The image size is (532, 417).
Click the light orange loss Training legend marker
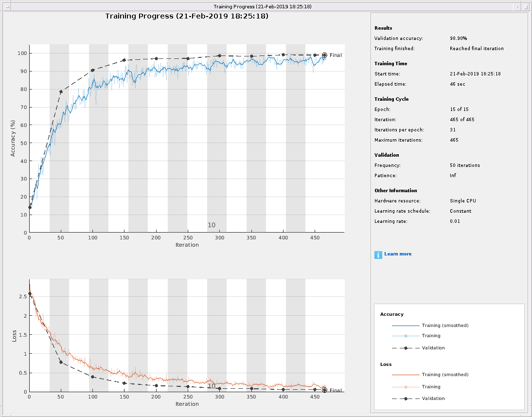(406, 387)
